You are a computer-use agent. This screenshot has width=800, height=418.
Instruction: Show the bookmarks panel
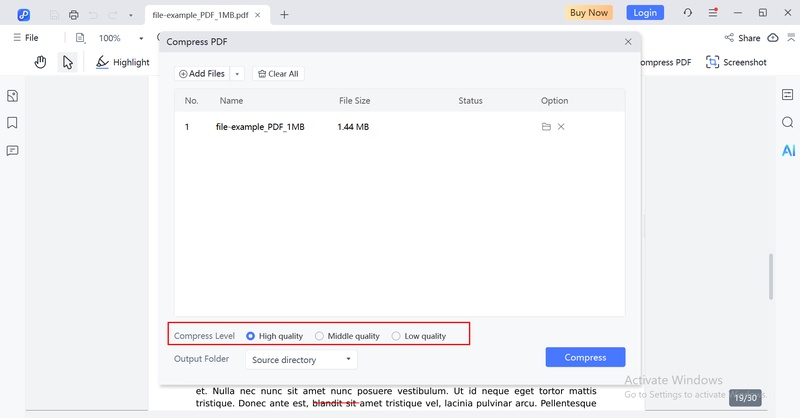tap(12, 122)
